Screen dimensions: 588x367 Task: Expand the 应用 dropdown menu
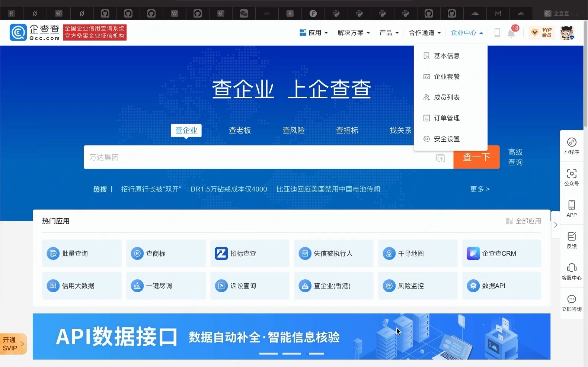(x=314, y=33)
